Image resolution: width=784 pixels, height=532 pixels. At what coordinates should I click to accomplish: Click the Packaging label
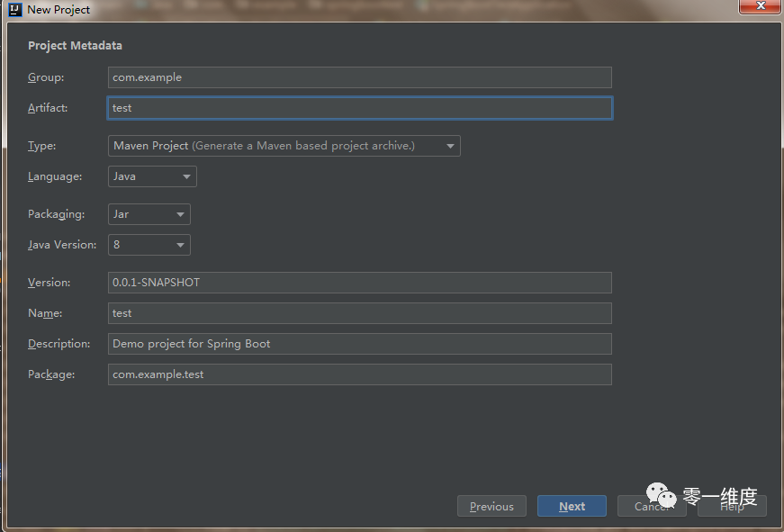(x=57, y=214)
